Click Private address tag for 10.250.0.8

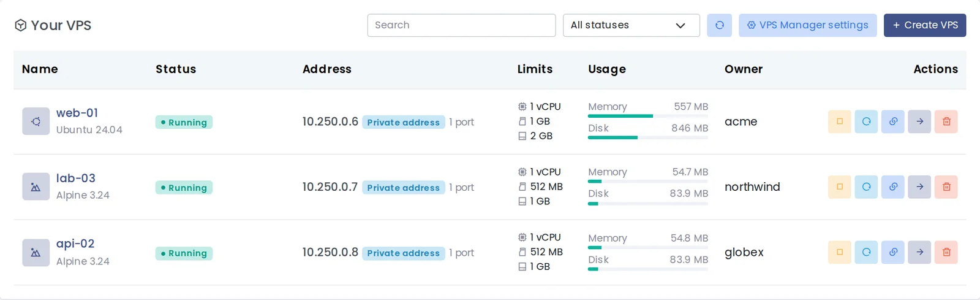point(404,253)
